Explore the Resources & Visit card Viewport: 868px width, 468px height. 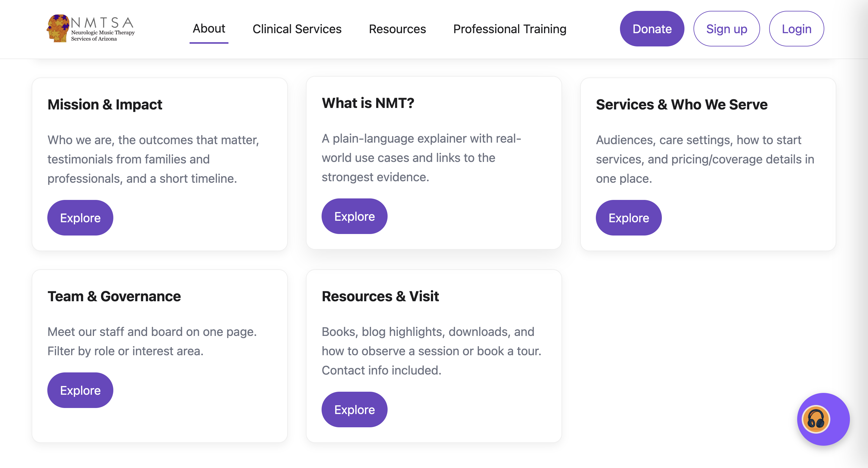(x=354, y=409)
